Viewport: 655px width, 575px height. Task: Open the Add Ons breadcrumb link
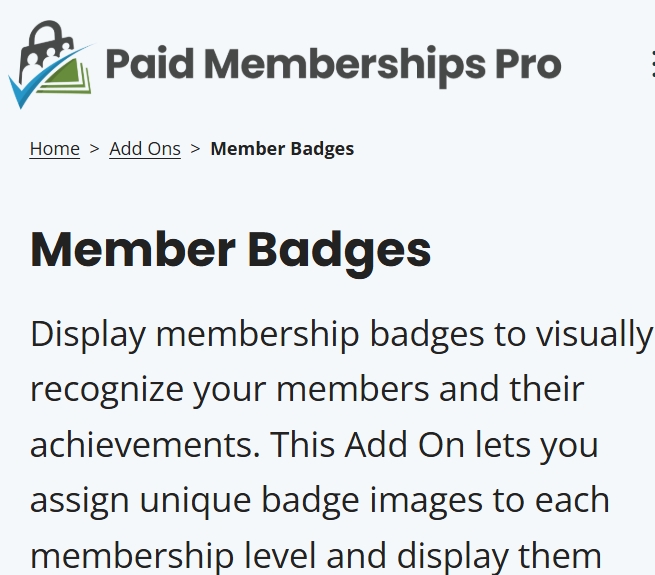point(145,149)
